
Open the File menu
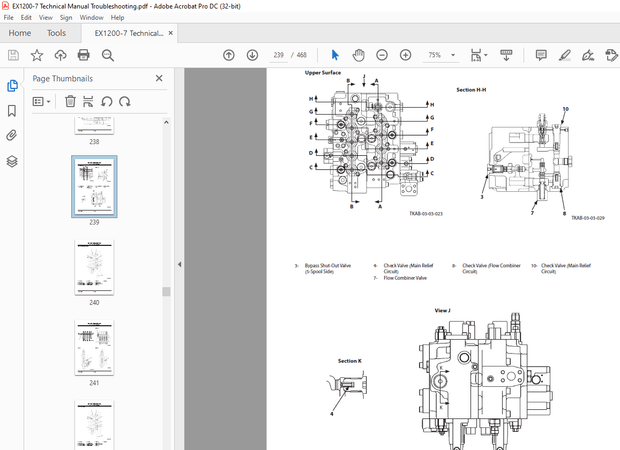[8, 17]
